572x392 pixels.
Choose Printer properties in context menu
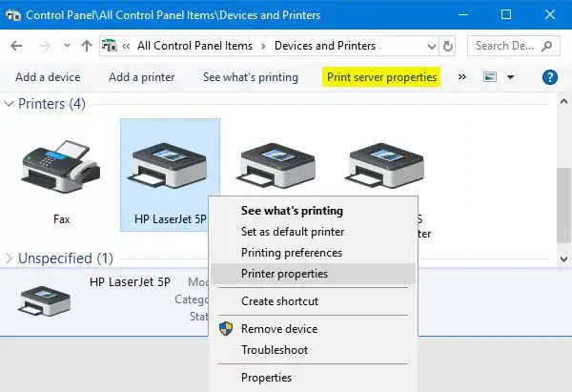314,274
